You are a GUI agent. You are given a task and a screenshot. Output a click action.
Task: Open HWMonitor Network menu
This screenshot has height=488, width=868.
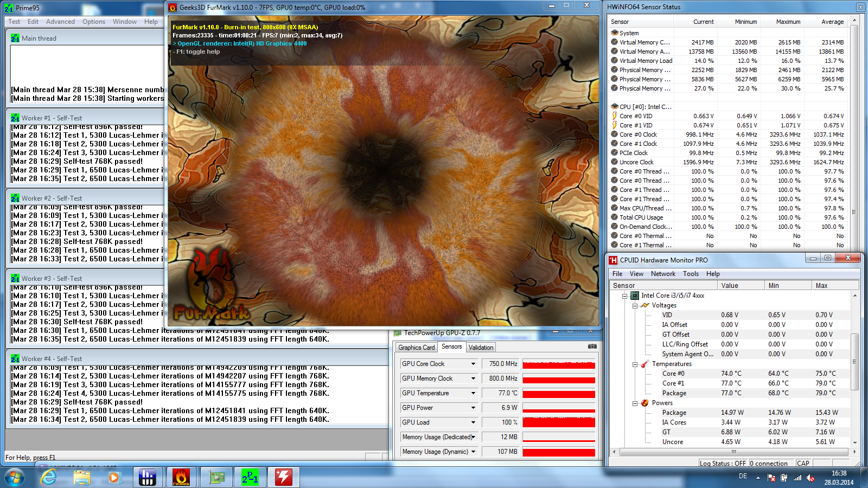pos(663,274)
